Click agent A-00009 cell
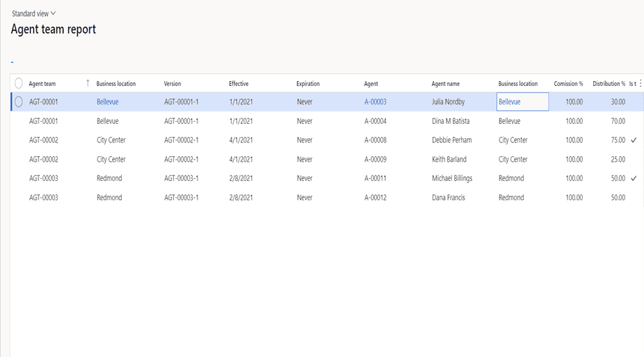This screenshot has height=357, width=644. [376, 160]
